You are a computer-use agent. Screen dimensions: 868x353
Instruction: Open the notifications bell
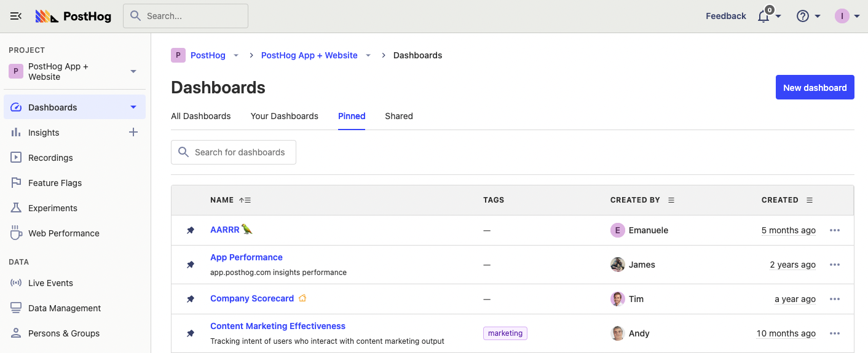[x=763, y=17]
